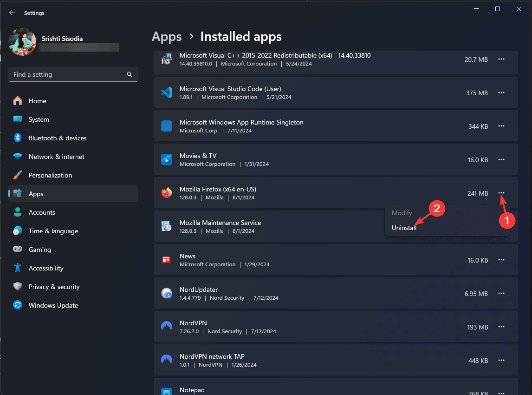Screen dimensions: 532x395
Task: Open options for Visual C++ Redistributable
Action: (501, 59)
